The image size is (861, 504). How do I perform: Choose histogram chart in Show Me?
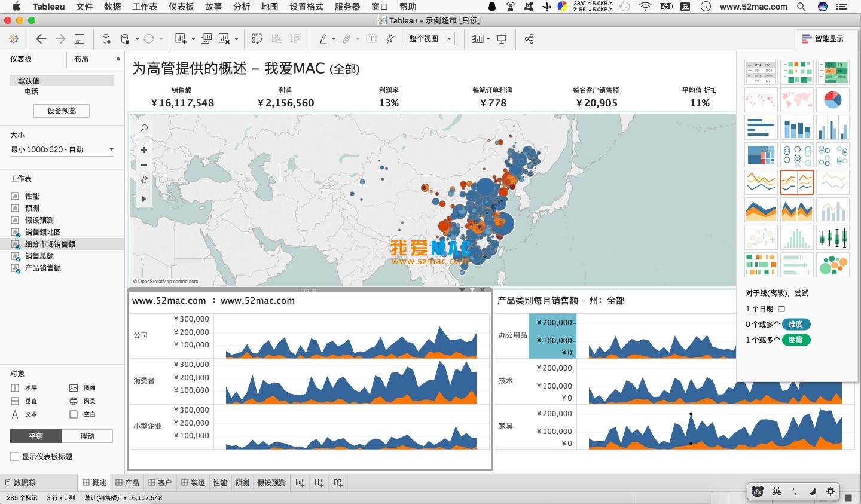[797, 237]
